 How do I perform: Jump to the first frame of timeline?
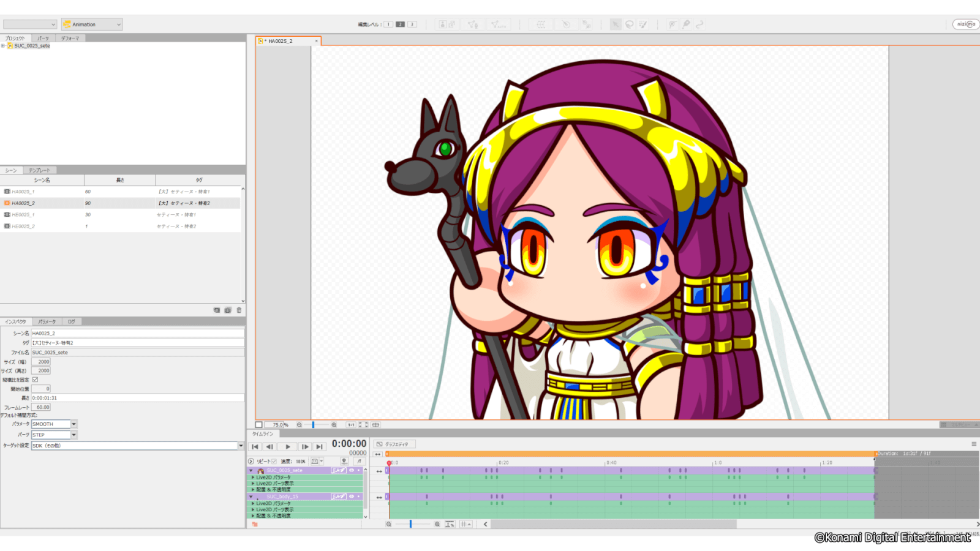[x=255, y=447]
